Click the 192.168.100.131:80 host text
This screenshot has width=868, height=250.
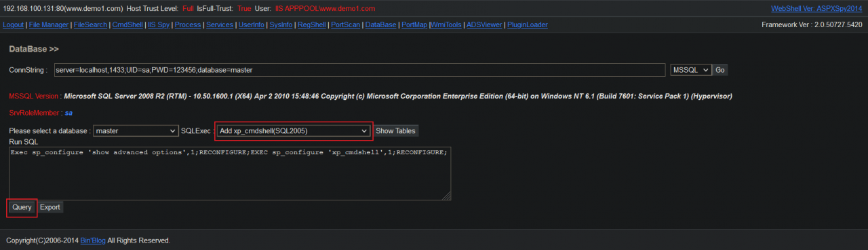point(63,8)
